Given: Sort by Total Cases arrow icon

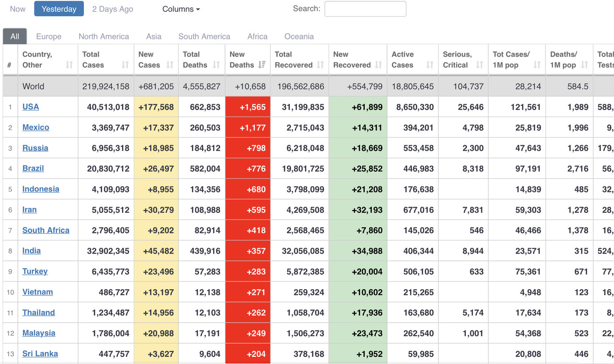Looking at the screenshot, I should pyautogui.click(x=125, y=65).
